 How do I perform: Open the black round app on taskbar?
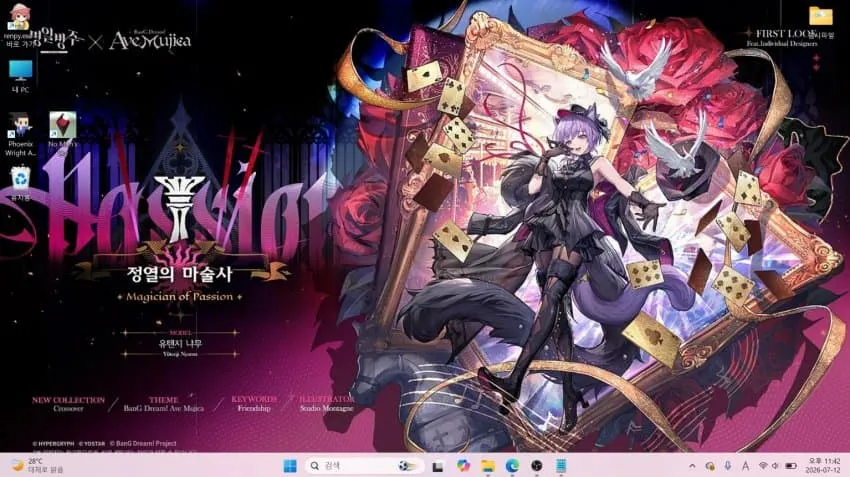[537, 466]
